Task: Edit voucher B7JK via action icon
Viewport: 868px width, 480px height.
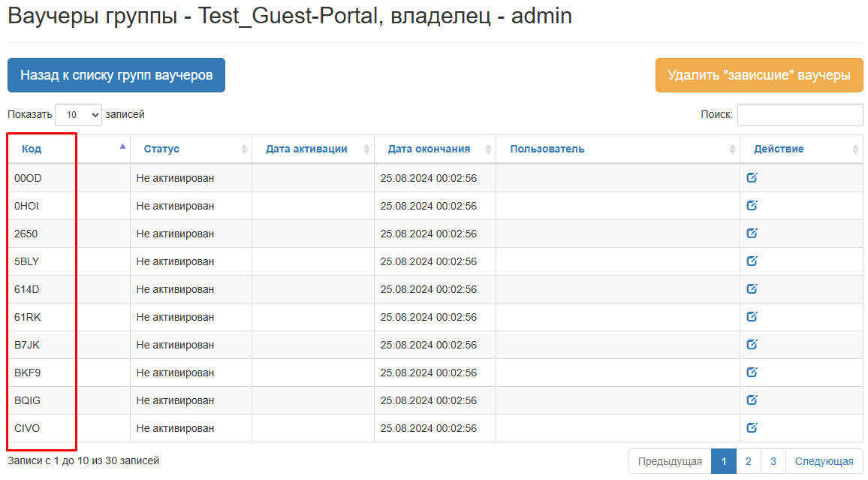Action: point(752,345)
